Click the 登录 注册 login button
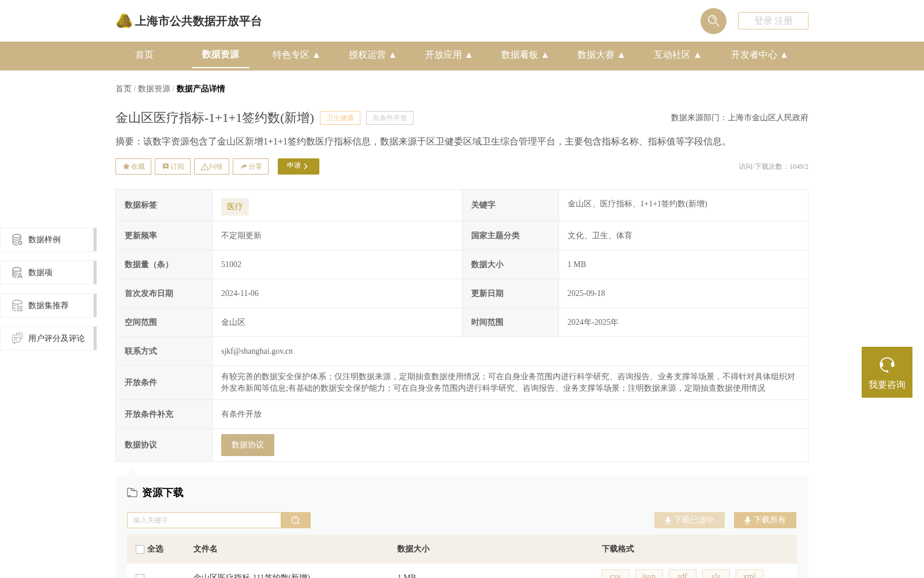924x578 pixels. click(773, 21)
